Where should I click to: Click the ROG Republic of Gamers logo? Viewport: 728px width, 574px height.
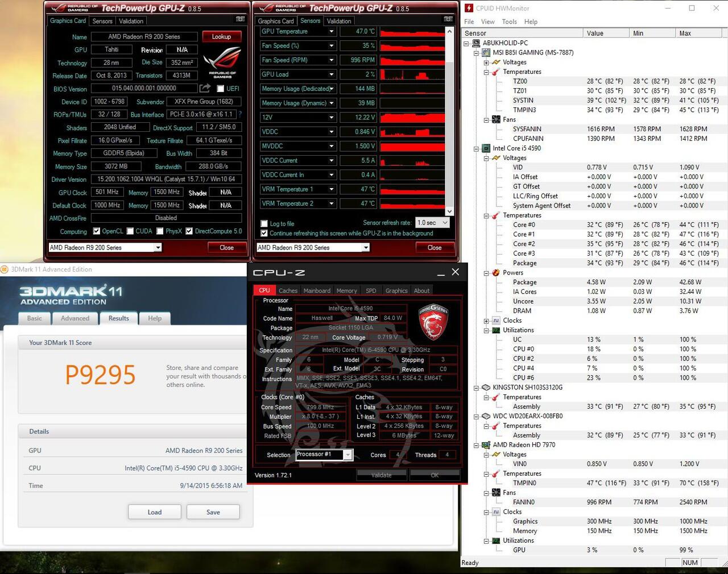coord(222,62)
